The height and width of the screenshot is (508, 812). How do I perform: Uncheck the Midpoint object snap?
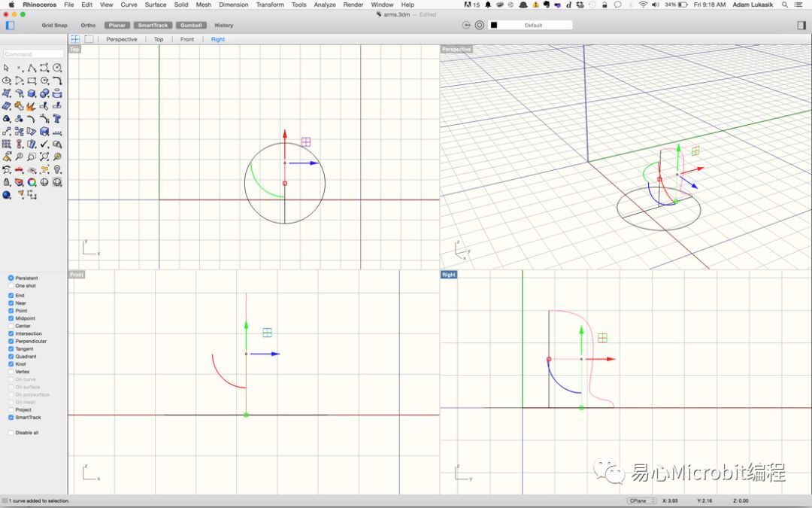[x=11, y=318]
